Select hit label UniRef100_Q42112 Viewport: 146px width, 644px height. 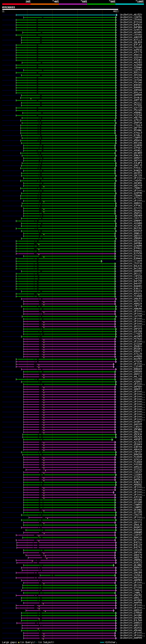[x=131, y=103]
